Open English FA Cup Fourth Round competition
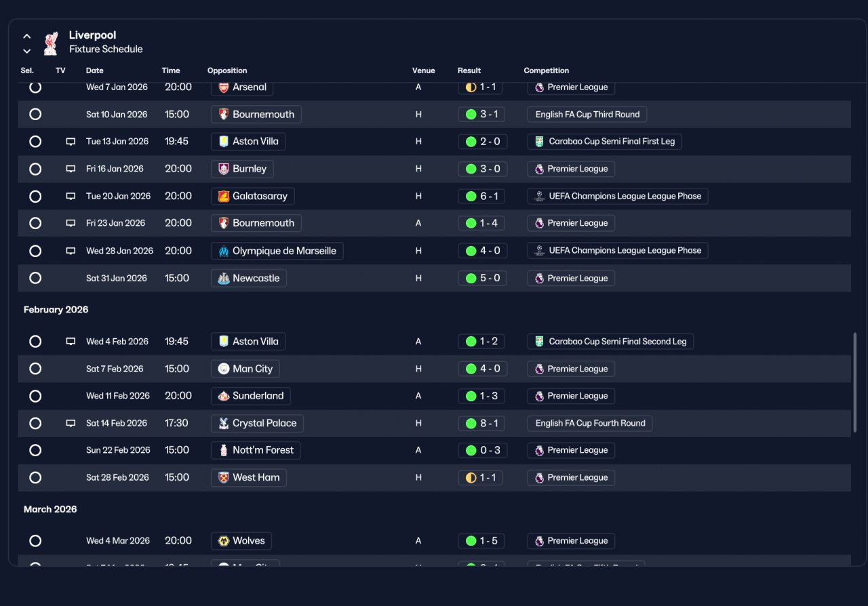This screenshot has width=868, height=606. pyautogui.click(x=590, y=424)
